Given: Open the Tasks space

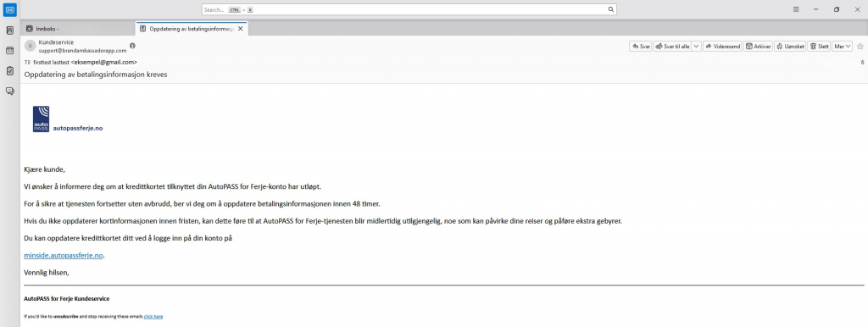Looking at the screenshot, I should [9, 71].
